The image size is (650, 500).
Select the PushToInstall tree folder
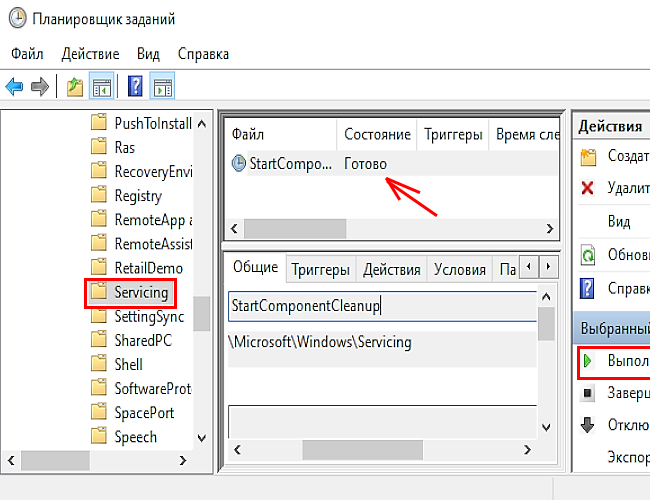click(x=153, y=123)
